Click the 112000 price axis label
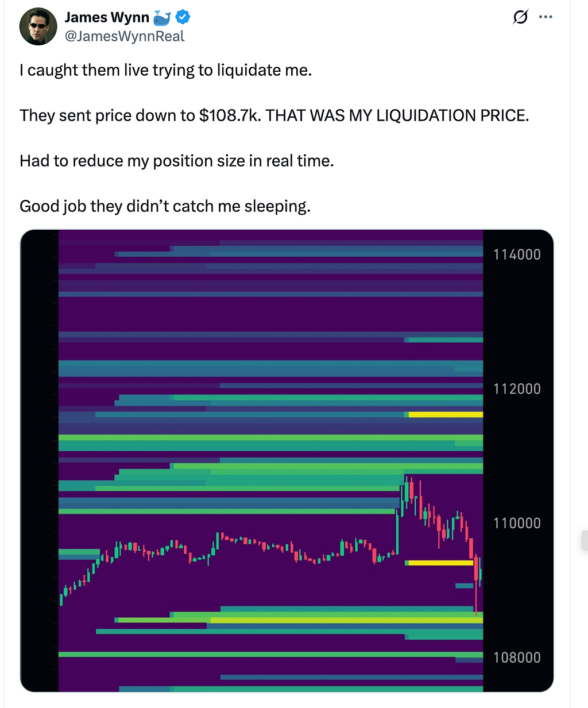 click(x=517, y=389)
